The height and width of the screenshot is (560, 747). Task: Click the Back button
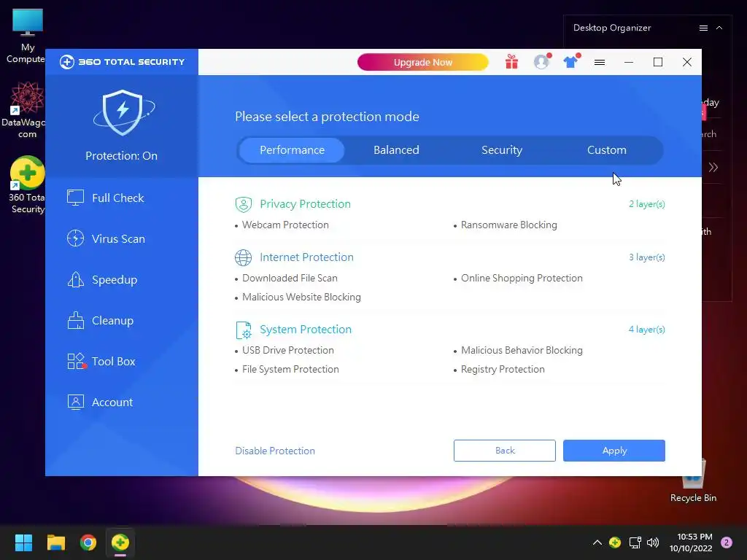[505, 451]
